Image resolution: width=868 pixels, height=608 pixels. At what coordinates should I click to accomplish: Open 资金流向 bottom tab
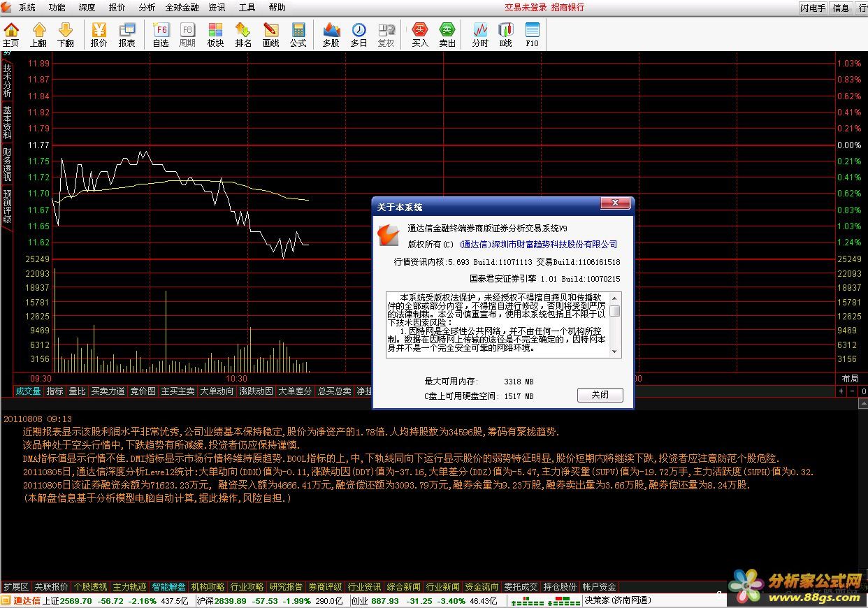point(482,587)
